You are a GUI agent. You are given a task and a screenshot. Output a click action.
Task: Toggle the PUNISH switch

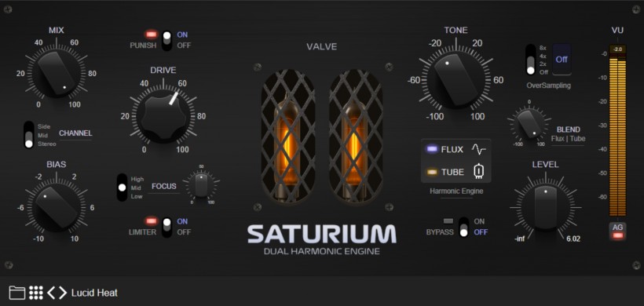(166, 41)
